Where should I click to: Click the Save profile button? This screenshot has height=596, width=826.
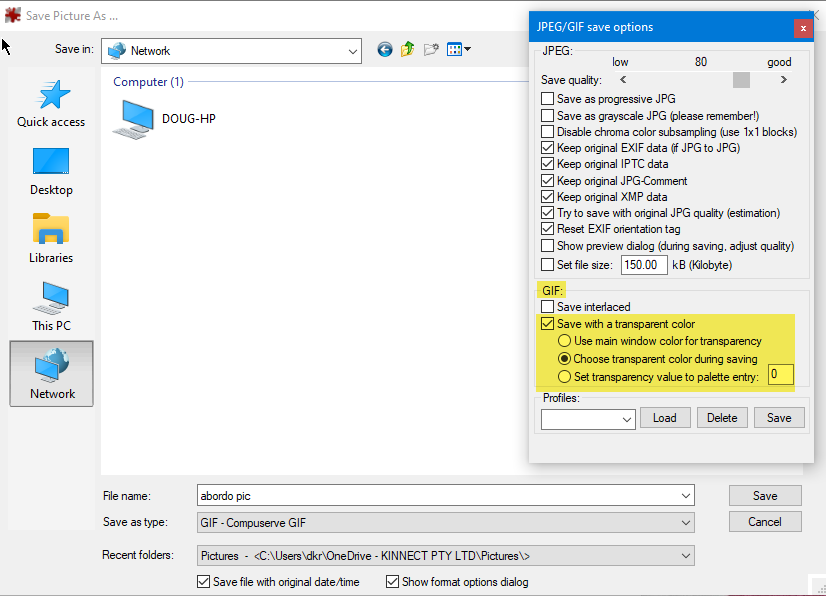click(779, 418)
